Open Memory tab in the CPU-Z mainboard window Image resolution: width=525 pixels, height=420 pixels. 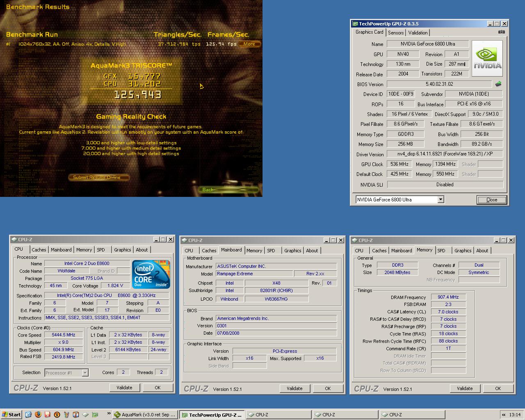254,251
